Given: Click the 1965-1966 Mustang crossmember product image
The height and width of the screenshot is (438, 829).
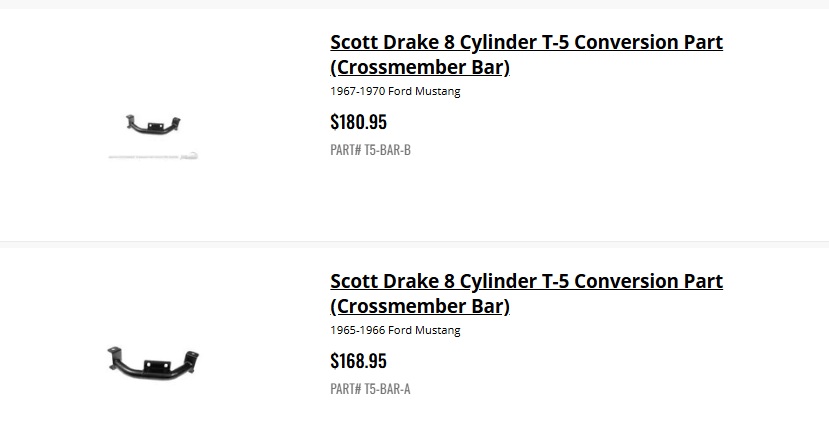Looking at the screenshot, I should click(153, 361).
